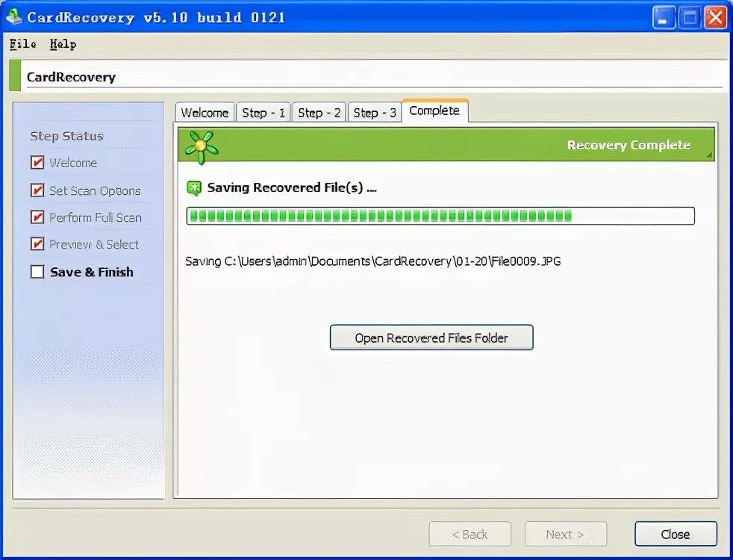Viewport: 733px width, 560px height.
Task: Click the small resize corner mark in green banner
Action: pyautogui.click(x=710, y=155)
